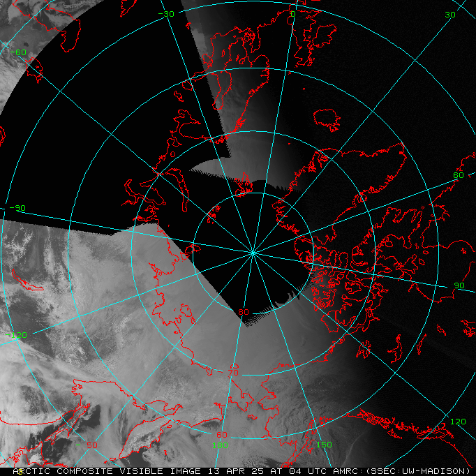Select the green -60 longitude label

coord(19,52)
